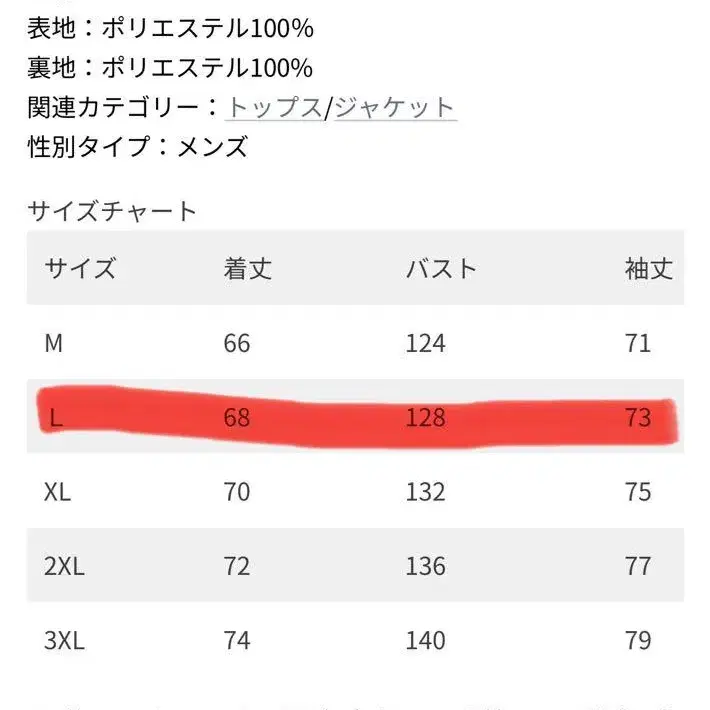
Task: Click the 袖丈 column header
Action: 649,268
